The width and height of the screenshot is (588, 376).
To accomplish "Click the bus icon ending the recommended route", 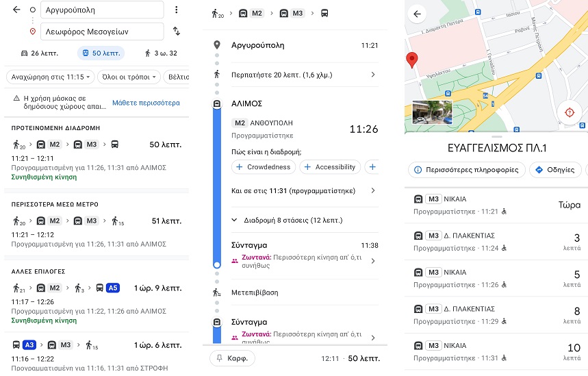I will coord(115,145).
